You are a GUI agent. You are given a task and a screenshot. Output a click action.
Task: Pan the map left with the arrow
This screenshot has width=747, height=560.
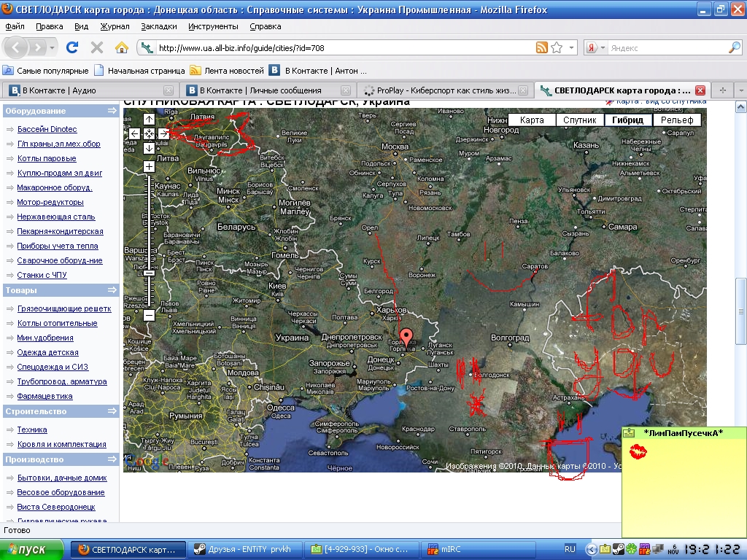(134, 134)
